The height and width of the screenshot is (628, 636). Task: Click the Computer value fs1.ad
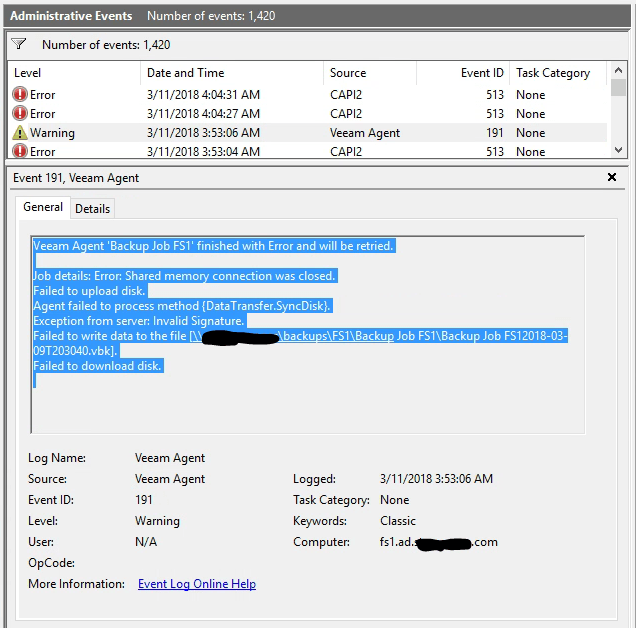(x=438, y=542)
